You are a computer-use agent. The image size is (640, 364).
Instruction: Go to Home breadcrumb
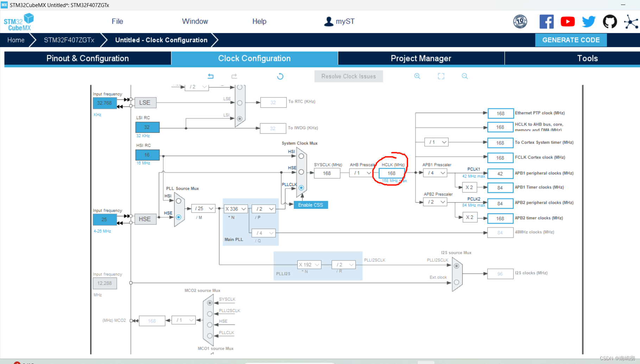[x=16, y=40]
